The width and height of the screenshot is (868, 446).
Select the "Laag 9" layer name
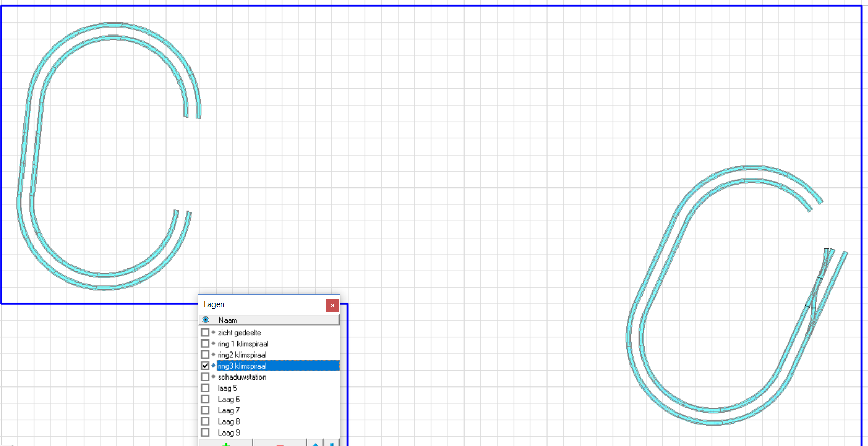(x=229, y=432)
